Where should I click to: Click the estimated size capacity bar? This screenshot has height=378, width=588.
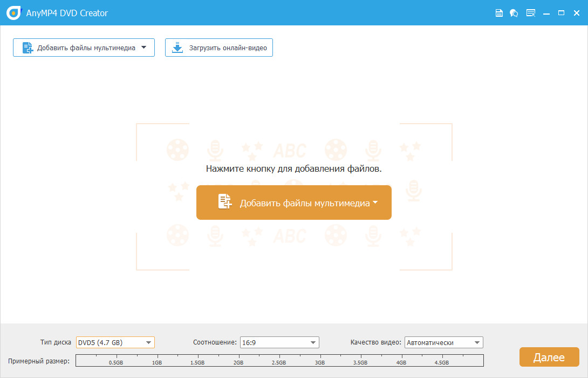280,360
